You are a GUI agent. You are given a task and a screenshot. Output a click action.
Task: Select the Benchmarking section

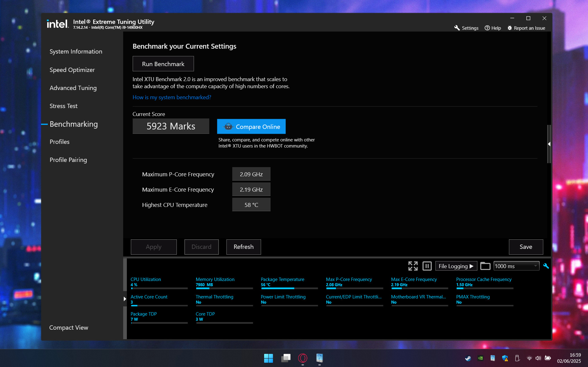(74, 124)
